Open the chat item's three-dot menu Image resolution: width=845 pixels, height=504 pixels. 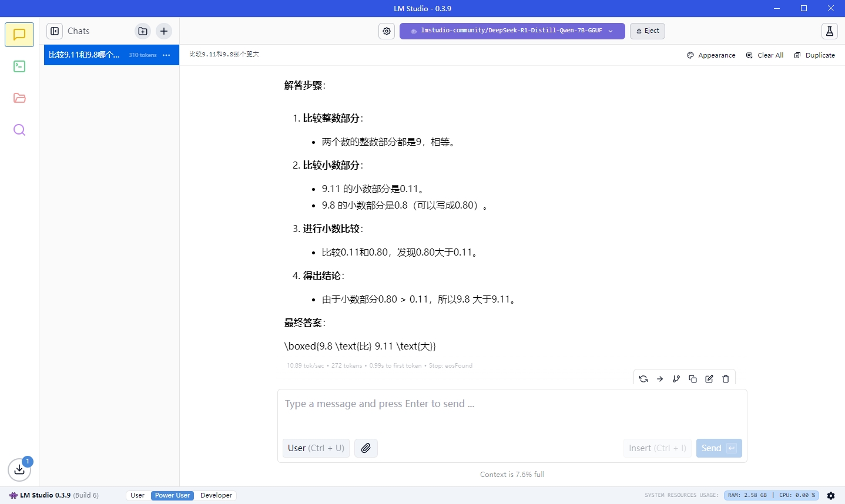click(166, 55)
